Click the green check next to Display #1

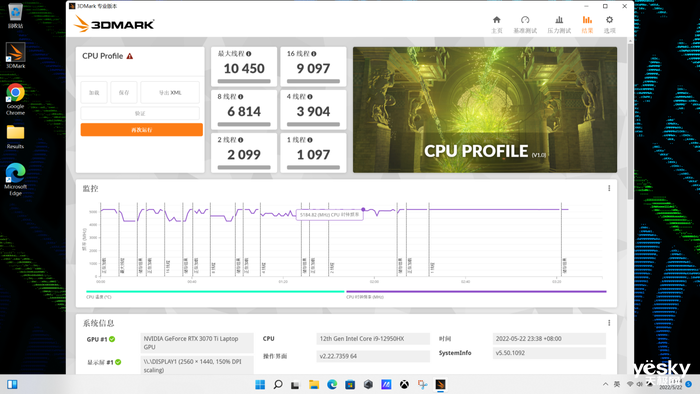118,362
